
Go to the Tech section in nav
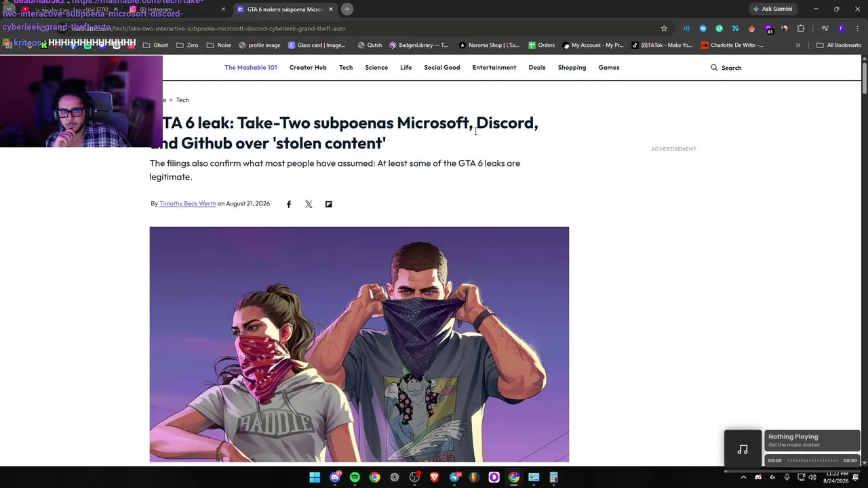click(346, 68)
